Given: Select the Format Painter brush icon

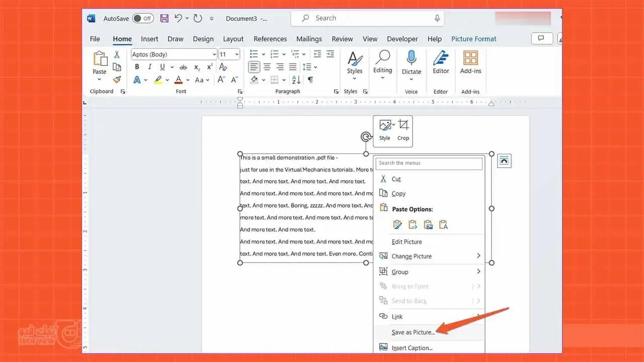Looking at the screenshot, I should tap(117, 79).
